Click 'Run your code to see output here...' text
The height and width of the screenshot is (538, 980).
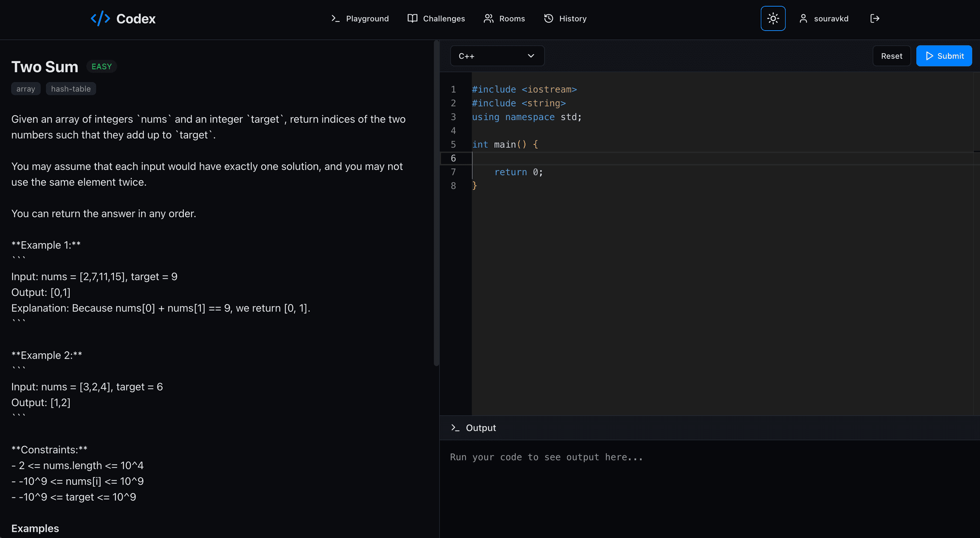tap(546, 457)
